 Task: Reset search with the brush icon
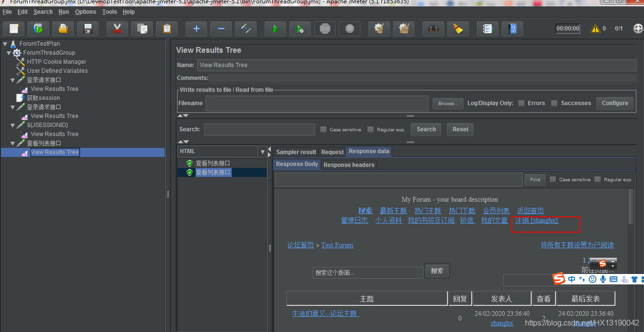click(x=458, y=29)
